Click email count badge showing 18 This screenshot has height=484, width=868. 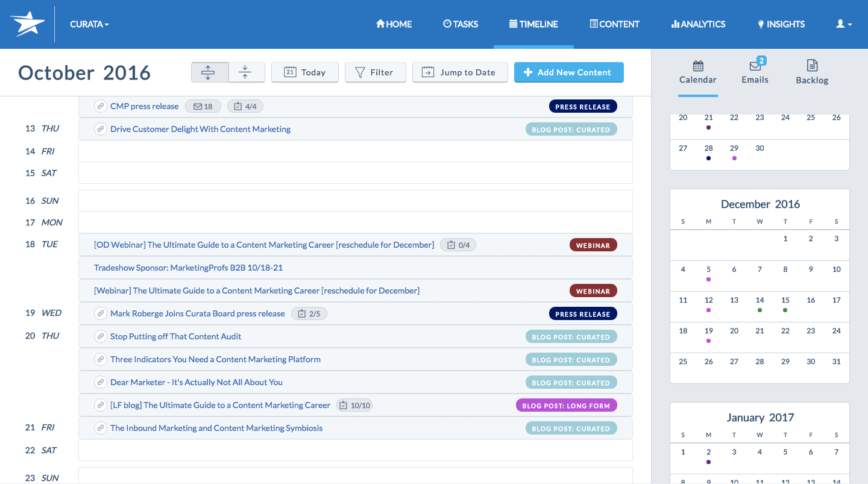point(203,107)
